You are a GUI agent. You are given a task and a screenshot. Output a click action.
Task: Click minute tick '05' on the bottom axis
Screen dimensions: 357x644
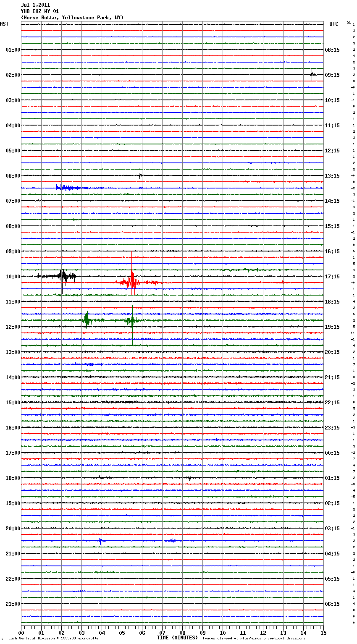click(x=122, y=633)
